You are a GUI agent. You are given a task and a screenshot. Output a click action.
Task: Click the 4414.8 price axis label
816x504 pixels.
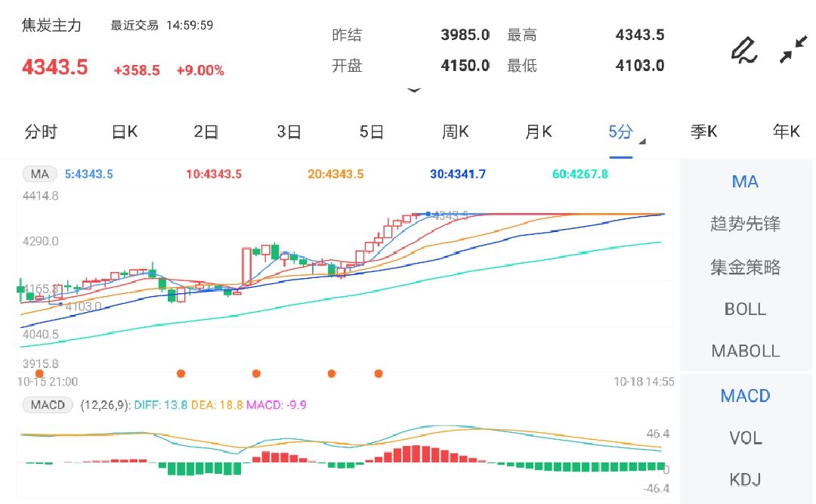[41, 196]
